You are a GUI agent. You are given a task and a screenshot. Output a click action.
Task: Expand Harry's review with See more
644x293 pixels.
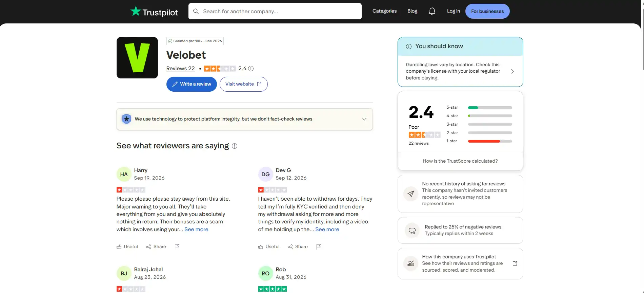pyautogui.click(x=196, y=230)
